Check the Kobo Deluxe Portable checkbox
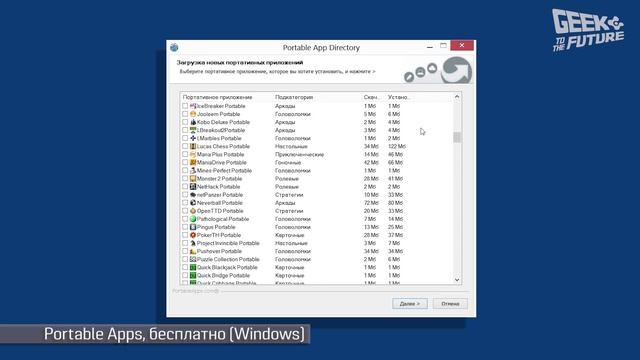640x360 pixels. [x=185, y=122]
